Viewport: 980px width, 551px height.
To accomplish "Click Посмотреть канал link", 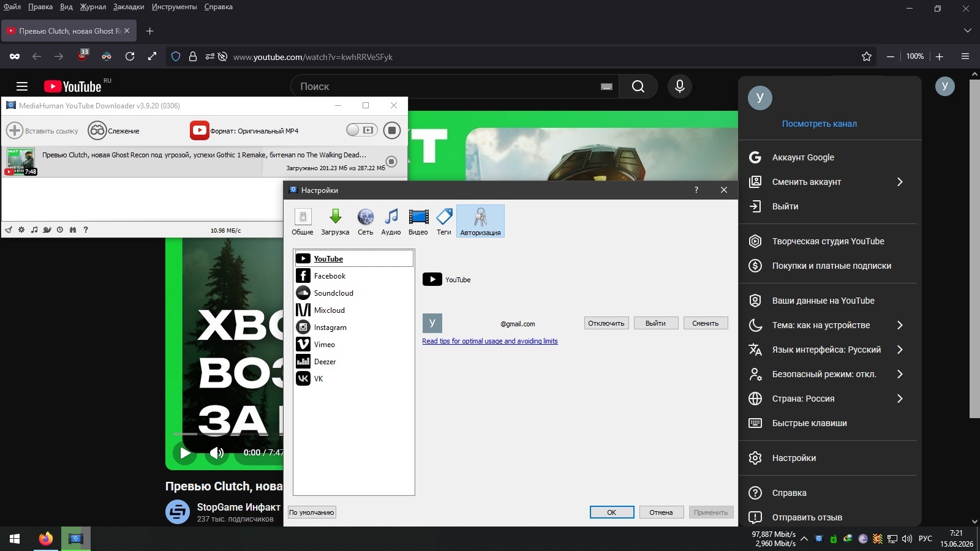I will pos(820,124).
